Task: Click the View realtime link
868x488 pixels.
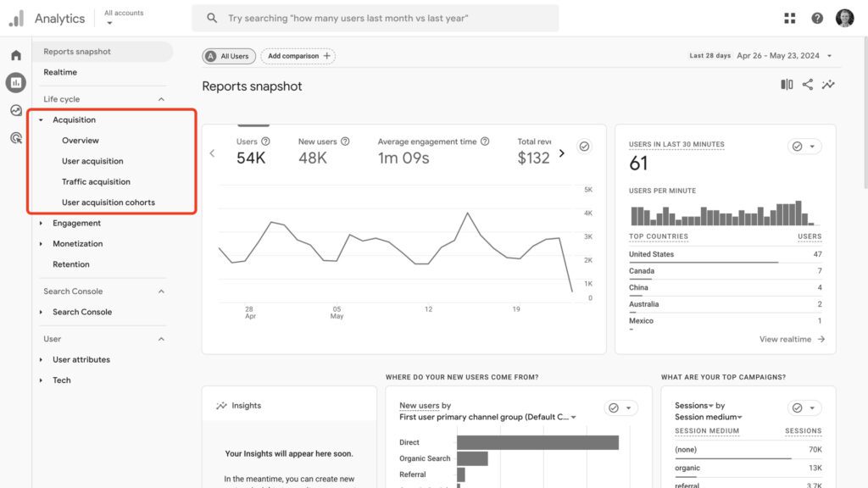Action: [x=792, y=339]
